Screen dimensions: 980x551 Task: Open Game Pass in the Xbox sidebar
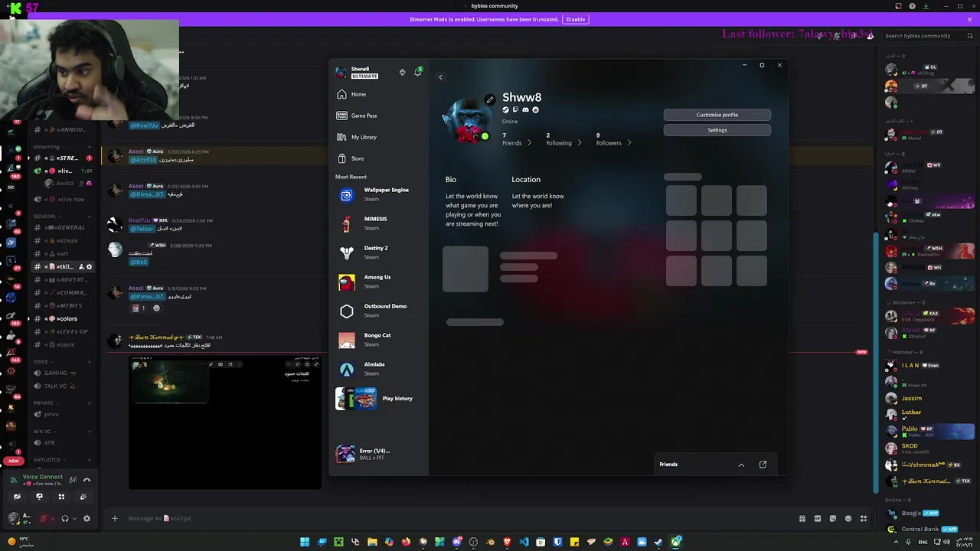(378, 116)
